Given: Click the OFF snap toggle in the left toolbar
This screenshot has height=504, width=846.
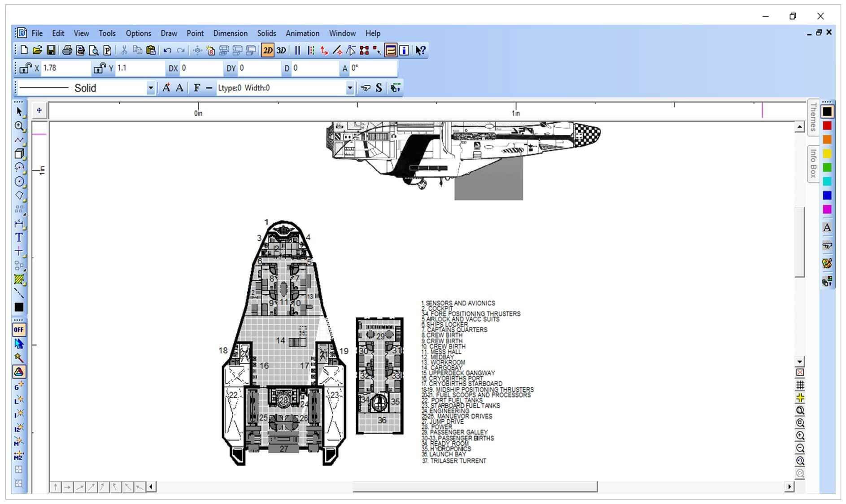Looking at the screenshot, I should 19,330.
